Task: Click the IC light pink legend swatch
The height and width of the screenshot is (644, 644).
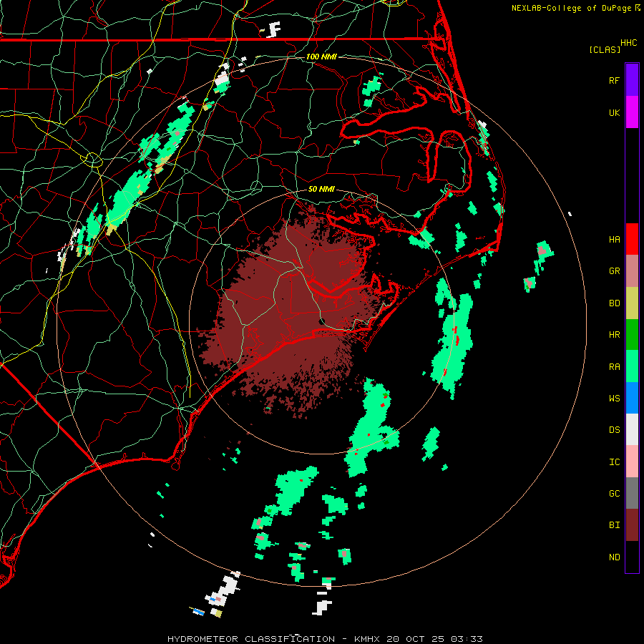Action: (x=632, y=462)
